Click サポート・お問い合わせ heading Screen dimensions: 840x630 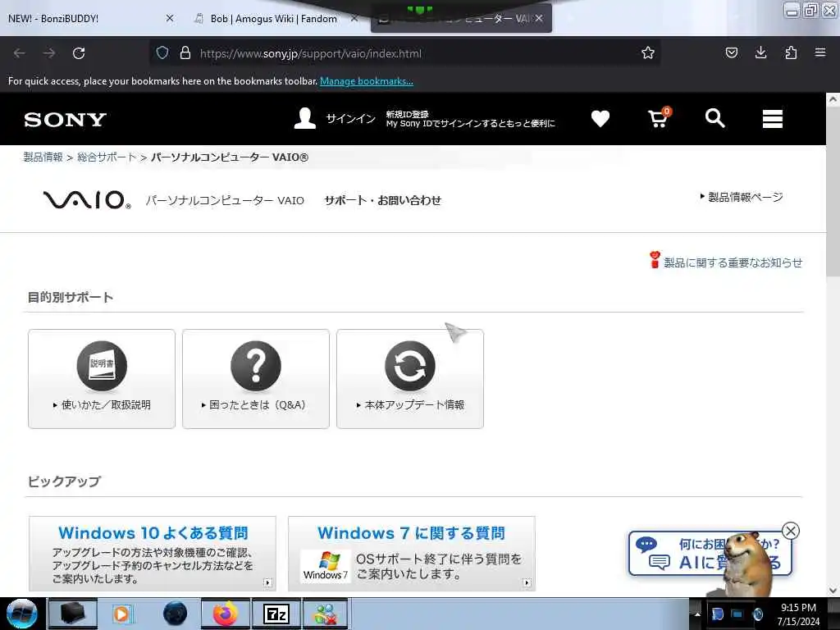coord(382,200)
